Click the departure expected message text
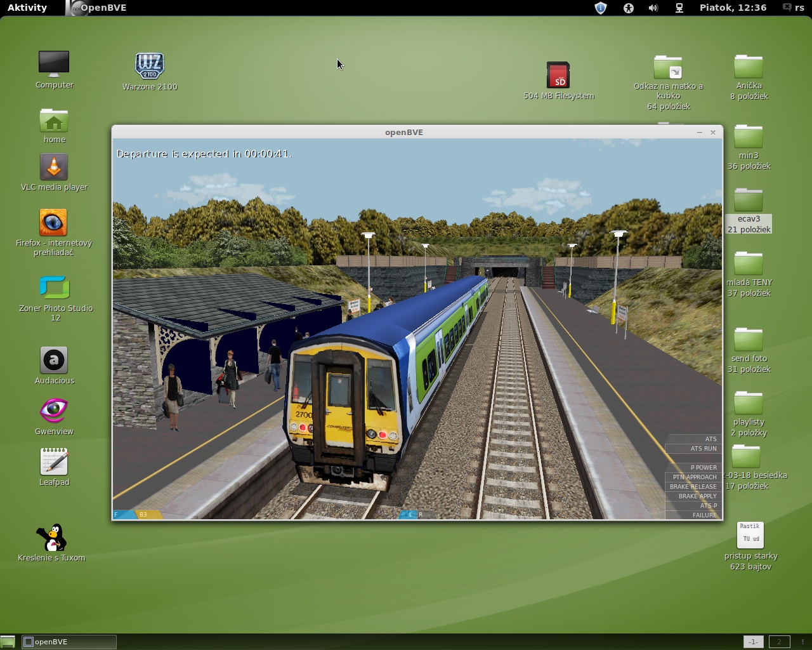The height and width of the screenshot is (650, 812). tap(204, 154)
